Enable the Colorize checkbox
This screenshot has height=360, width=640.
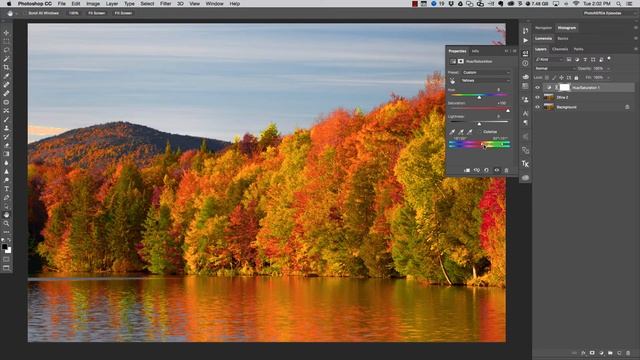480,132
